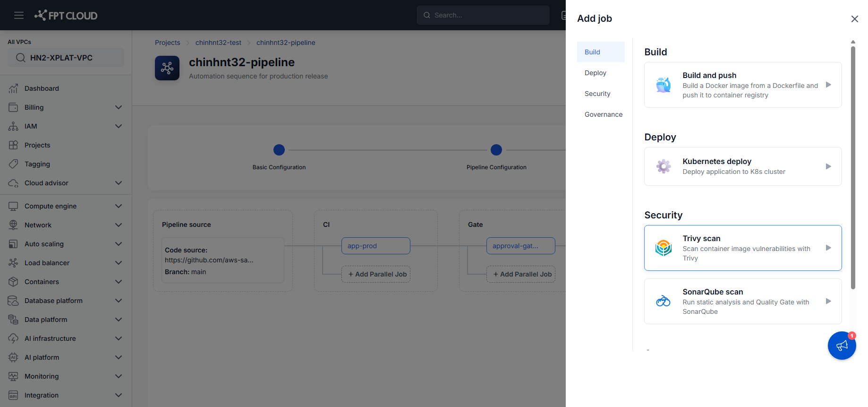Expand the Compute engine chevron
Viewport: 868px width, 407px height.
(119, 206)
